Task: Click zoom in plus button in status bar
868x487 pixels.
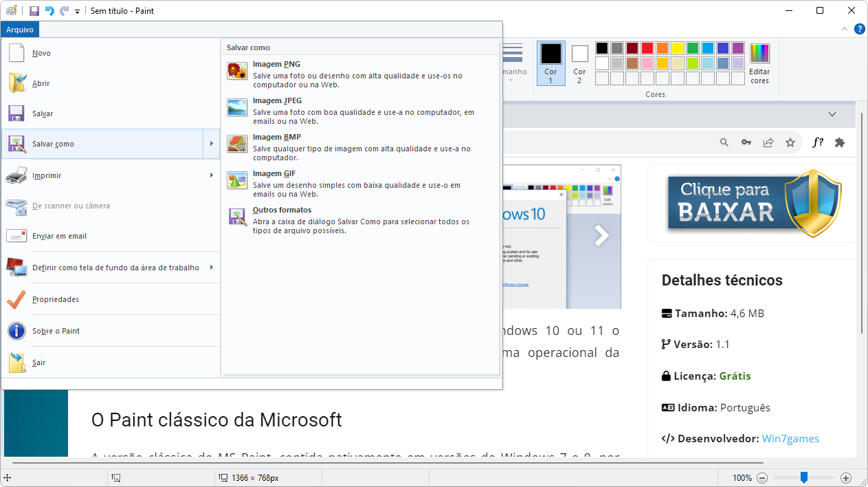Action: 846,478
